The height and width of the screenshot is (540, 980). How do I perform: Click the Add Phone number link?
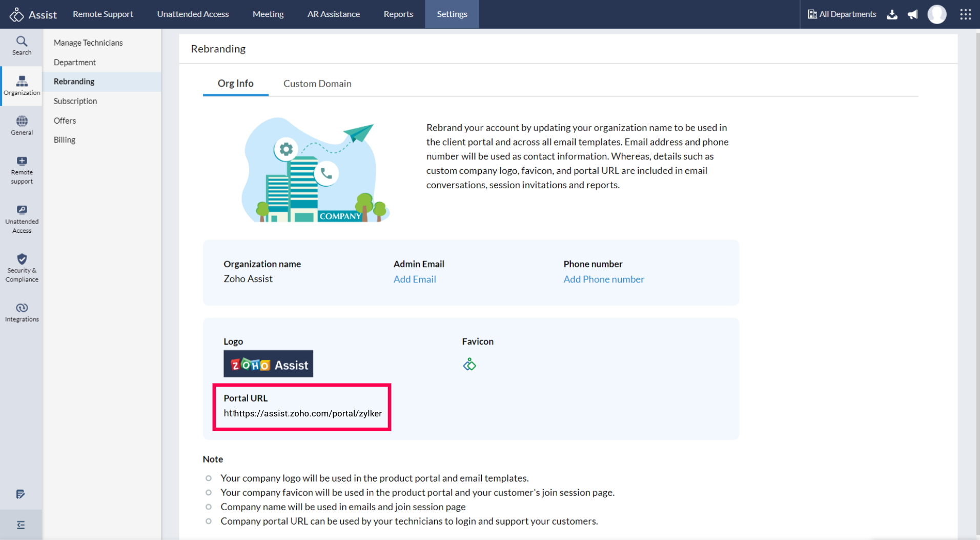tap(604, 279)
